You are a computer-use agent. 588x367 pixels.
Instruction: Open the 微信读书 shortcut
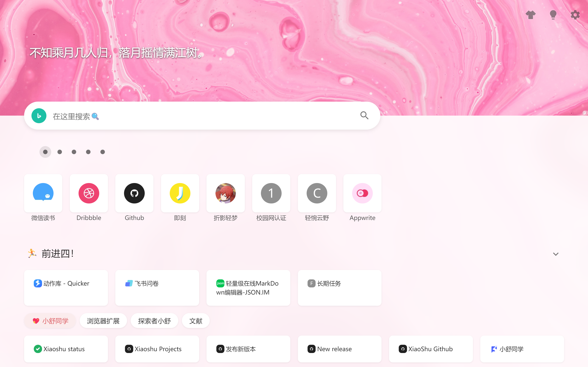[43, 193]
